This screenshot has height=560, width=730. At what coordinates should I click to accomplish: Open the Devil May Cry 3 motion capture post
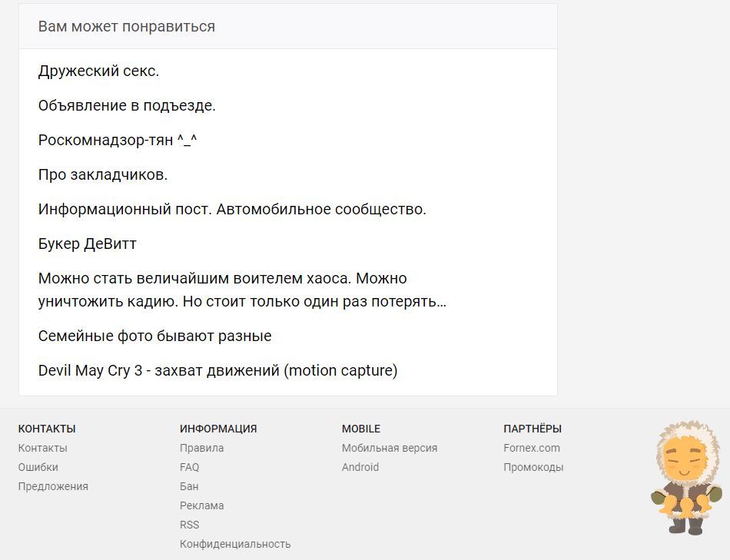pos(217,371)
